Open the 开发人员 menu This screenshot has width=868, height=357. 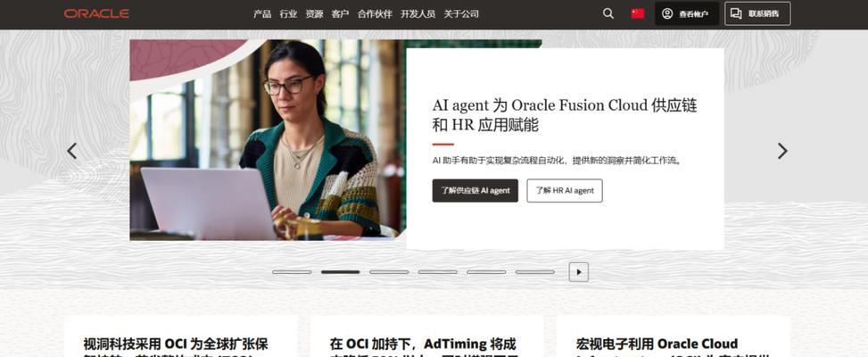418,14
